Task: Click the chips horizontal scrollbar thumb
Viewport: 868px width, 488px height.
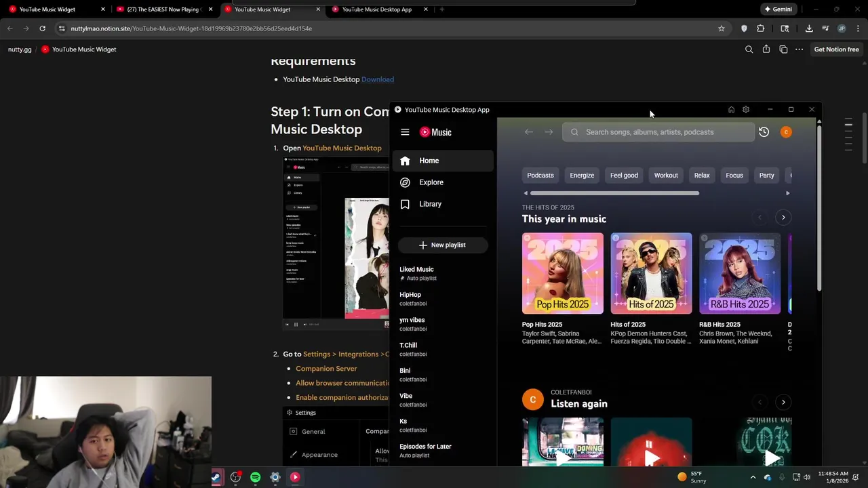Action: (x=614, y=193)
